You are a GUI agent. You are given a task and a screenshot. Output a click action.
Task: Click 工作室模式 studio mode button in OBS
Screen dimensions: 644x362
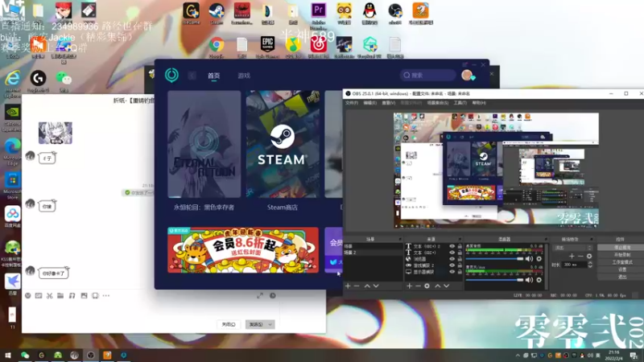[621, 262]
